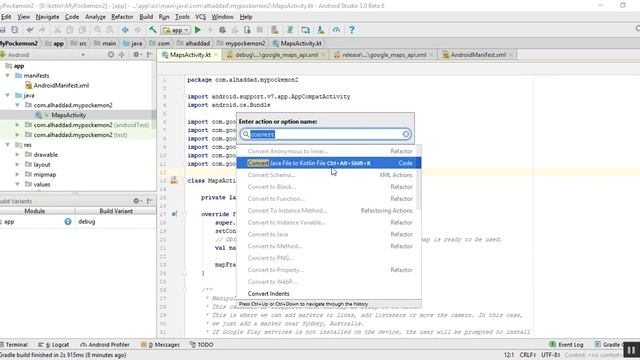Click the Cut scissors icon
This screenshot has height=360, width=640.
(58, 30)
